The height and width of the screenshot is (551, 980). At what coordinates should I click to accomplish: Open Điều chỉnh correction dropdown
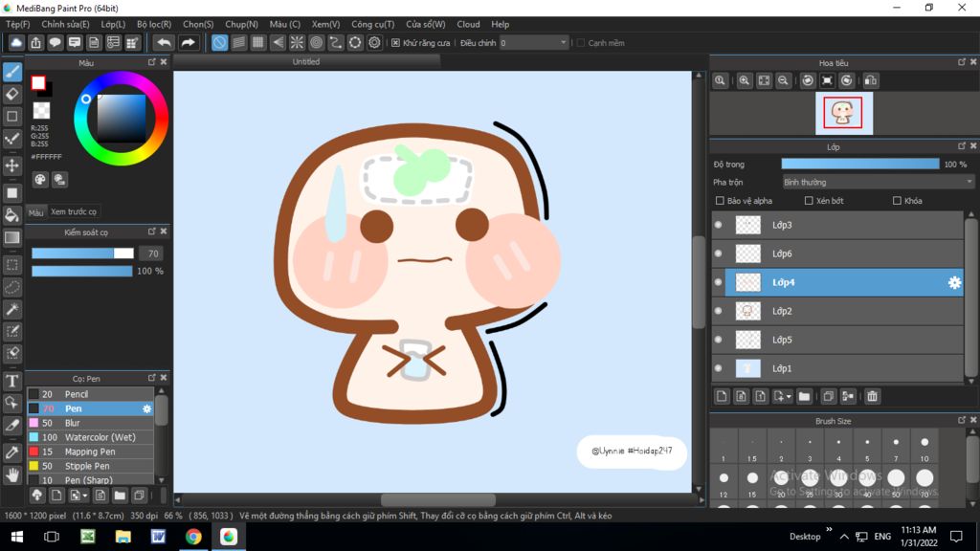click(534, 43)
